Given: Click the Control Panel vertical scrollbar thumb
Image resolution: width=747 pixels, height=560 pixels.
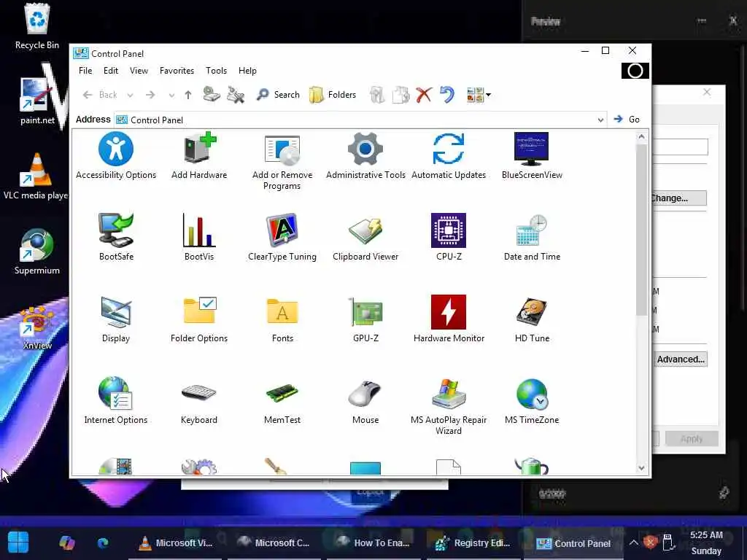Looking at the screenshot, I should (x=641, y=230).
